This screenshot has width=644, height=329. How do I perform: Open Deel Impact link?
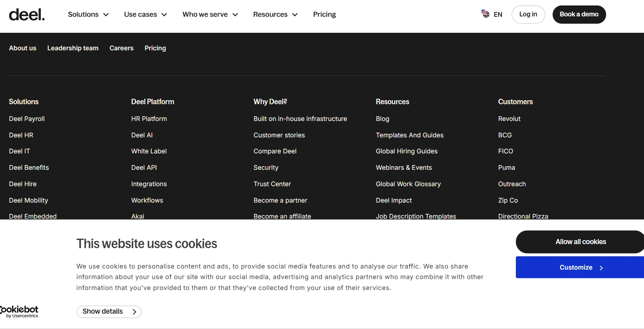[x=394, y=200]
